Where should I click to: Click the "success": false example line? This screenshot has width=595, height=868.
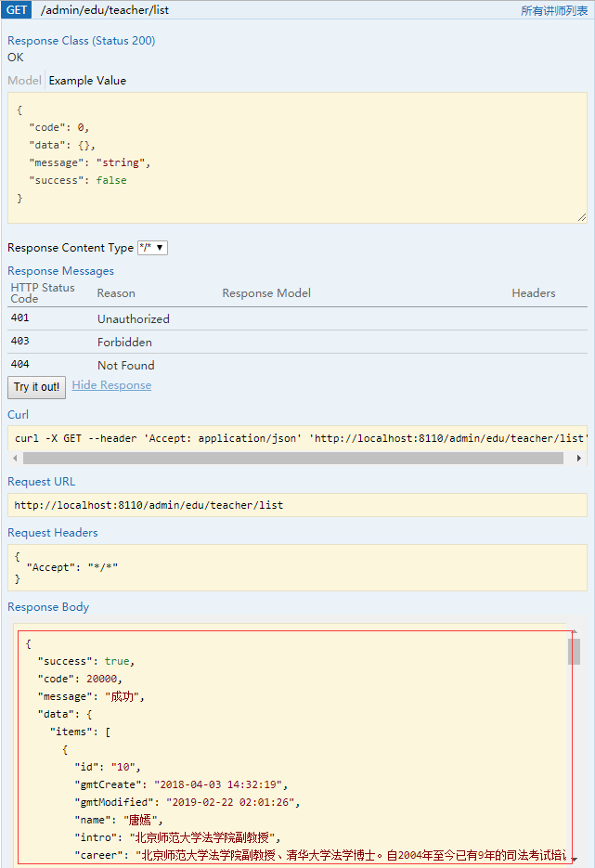click(x=78, y=180)
